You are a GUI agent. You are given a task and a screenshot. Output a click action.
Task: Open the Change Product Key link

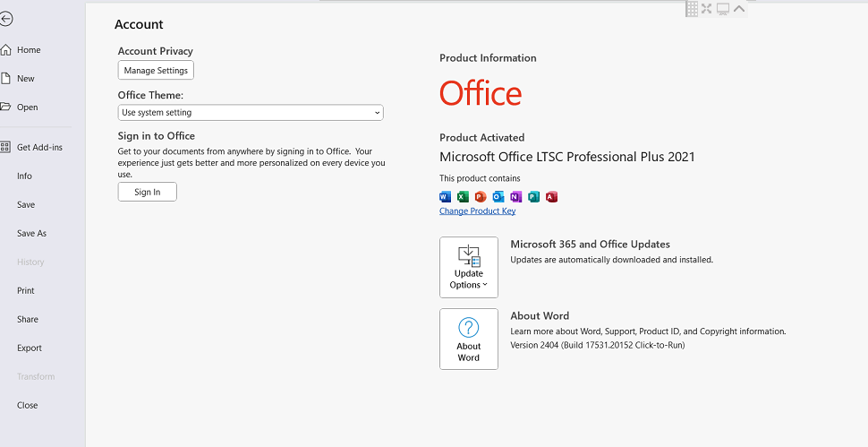(x=478, y=211)
